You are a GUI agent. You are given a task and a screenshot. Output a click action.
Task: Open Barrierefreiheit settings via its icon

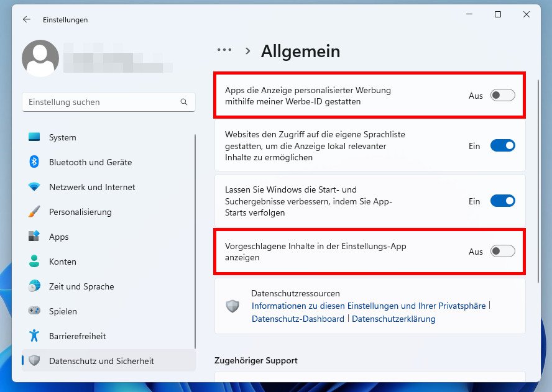pyautogui.click(x=34, y=336)
